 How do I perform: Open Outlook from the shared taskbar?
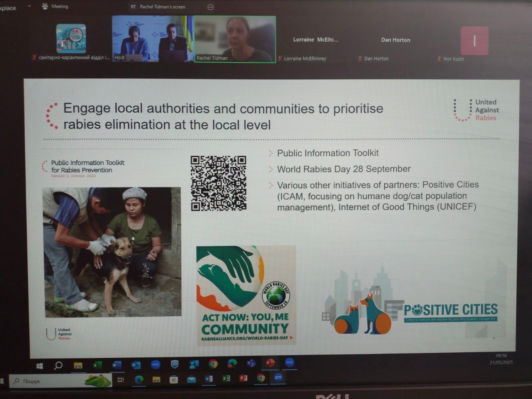point(136,365)
